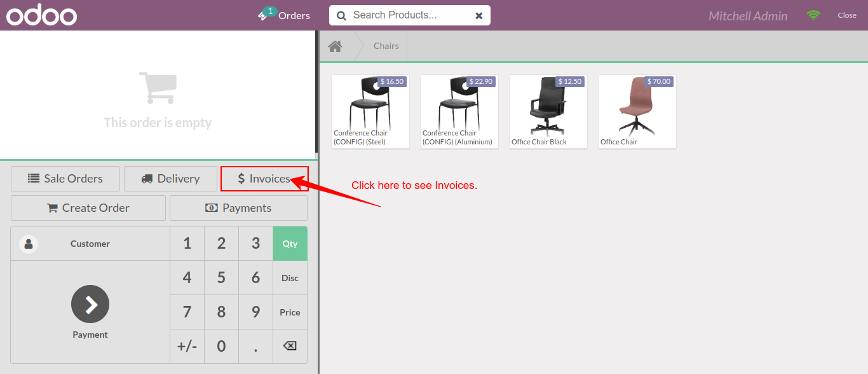868x374 pixels.
Task: Toggle sign with the +/- key
Action: click(x=187, y=346)
